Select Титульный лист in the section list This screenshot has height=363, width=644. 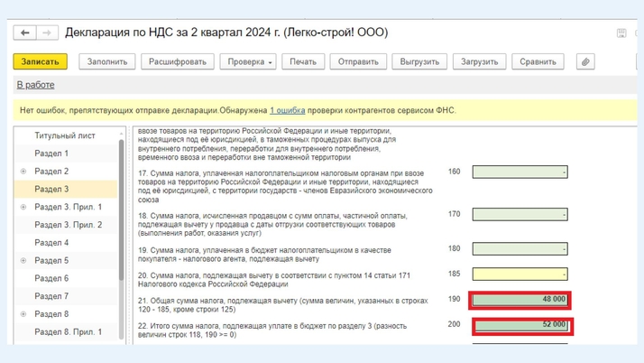coord(65,135)
